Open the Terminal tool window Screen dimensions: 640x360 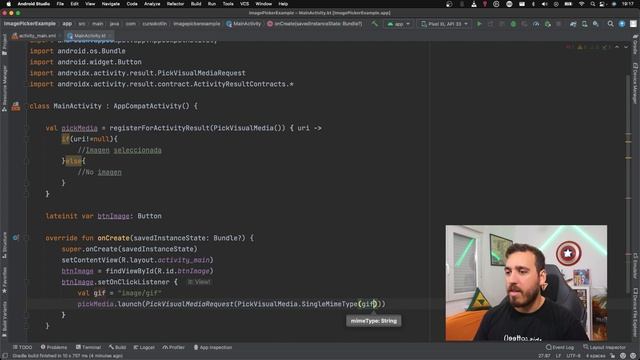(88, 347)
